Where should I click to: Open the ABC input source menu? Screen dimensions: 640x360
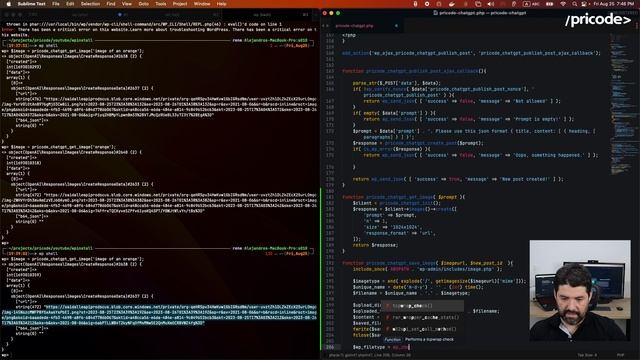coord(531,4)
